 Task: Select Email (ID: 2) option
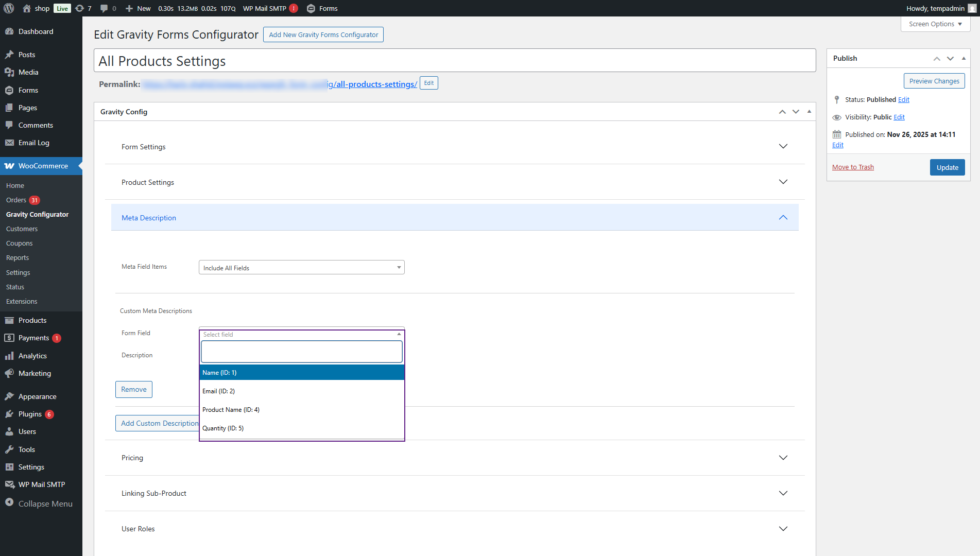[302, 391]
